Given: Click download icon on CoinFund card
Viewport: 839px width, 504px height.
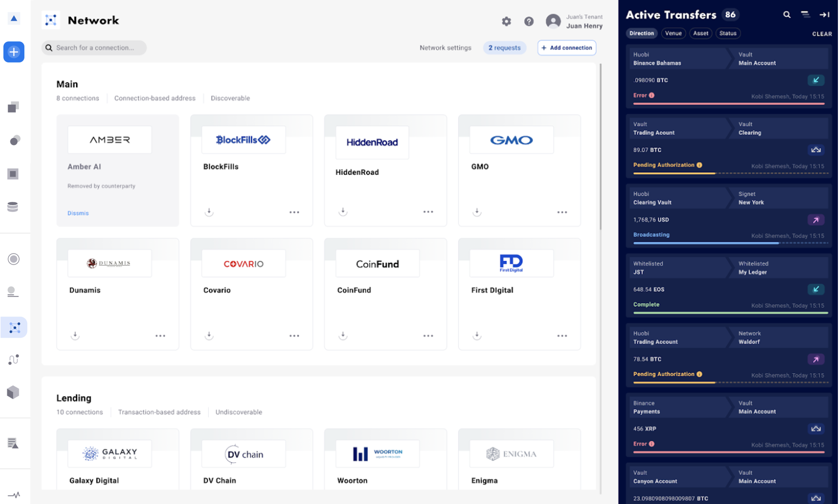Looking at the screenshot, I should 343,336.
